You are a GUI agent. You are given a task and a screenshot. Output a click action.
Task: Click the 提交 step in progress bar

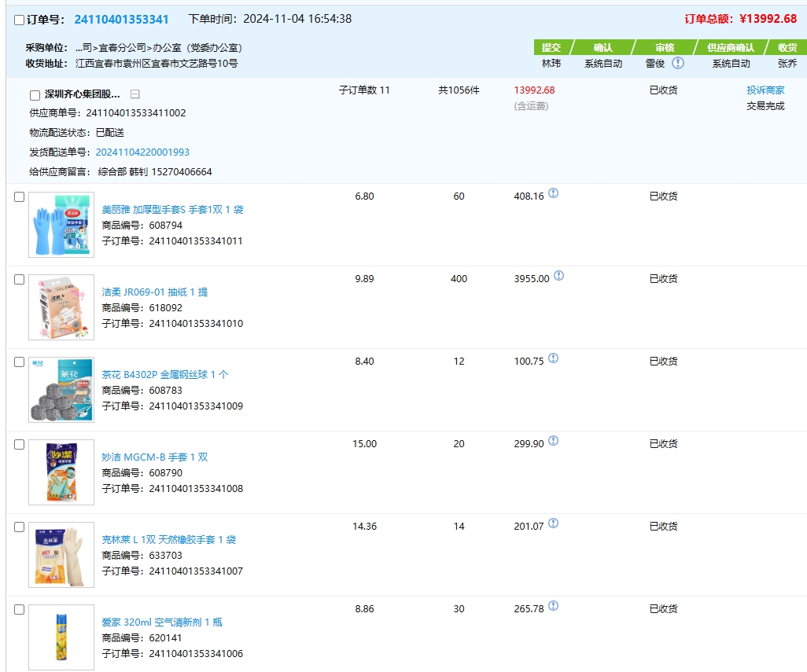tap(551, 47)
